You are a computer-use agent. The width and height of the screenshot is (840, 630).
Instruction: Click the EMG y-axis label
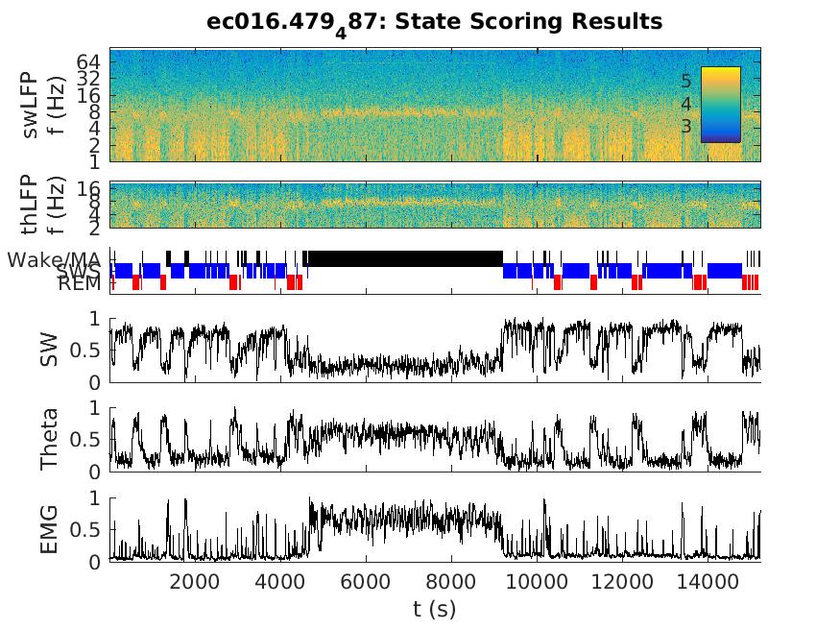coord(50,530)
